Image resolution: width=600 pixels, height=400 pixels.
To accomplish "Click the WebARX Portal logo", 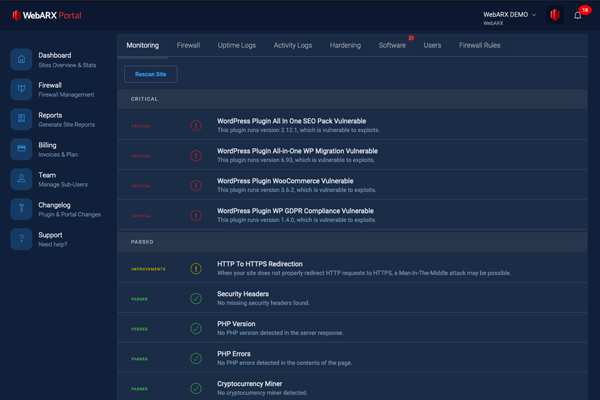I will [x=47, y=15].
